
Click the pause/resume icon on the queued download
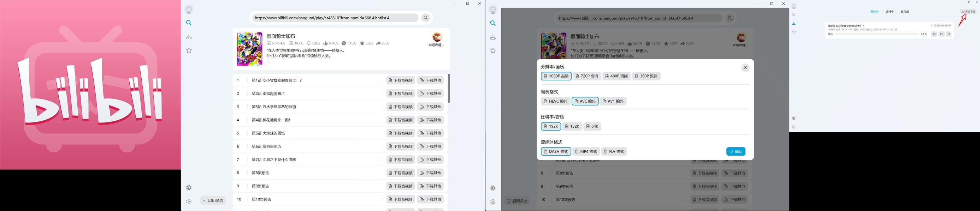coord(934,34)
